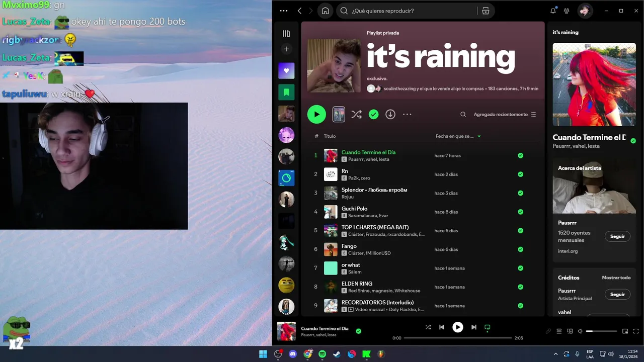
Task: Open Your Episodes green bookmark tile
Action: [x=286, y=92]
